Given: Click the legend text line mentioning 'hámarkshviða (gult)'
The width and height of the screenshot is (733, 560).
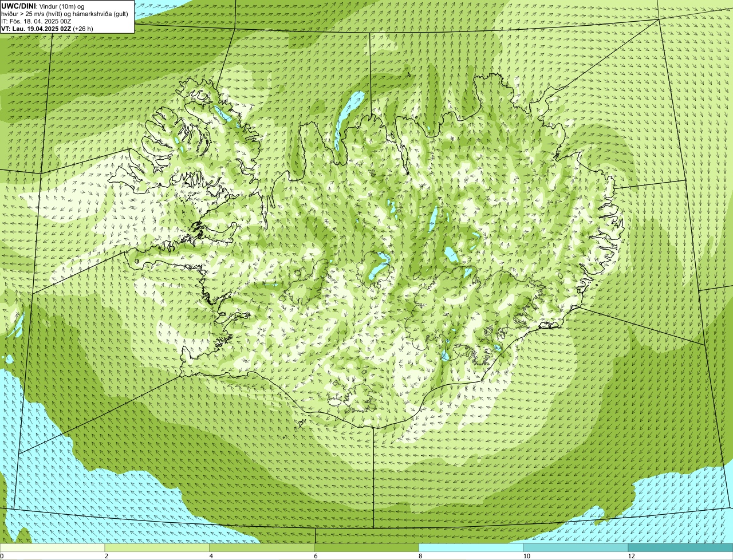Looking at the screenshot, I should click(65, 14).
